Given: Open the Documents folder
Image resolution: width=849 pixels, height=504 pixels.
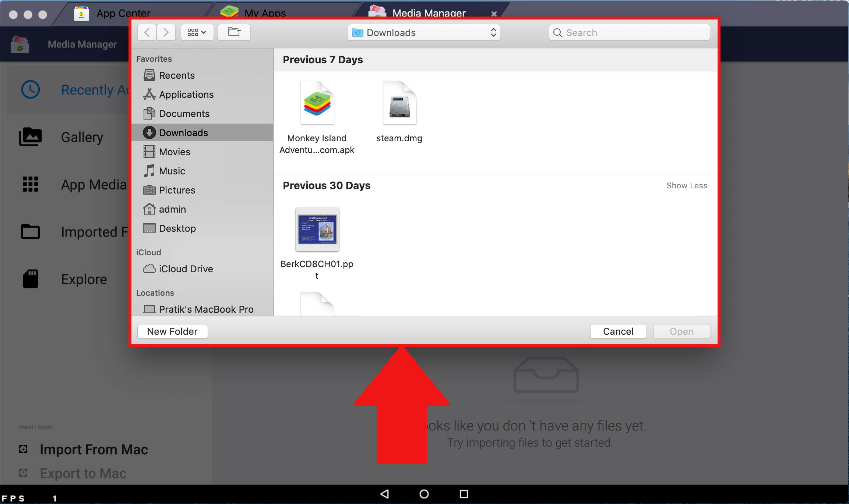Looking at the screenshot, I should pyautogui.click(x=184, y=113).
